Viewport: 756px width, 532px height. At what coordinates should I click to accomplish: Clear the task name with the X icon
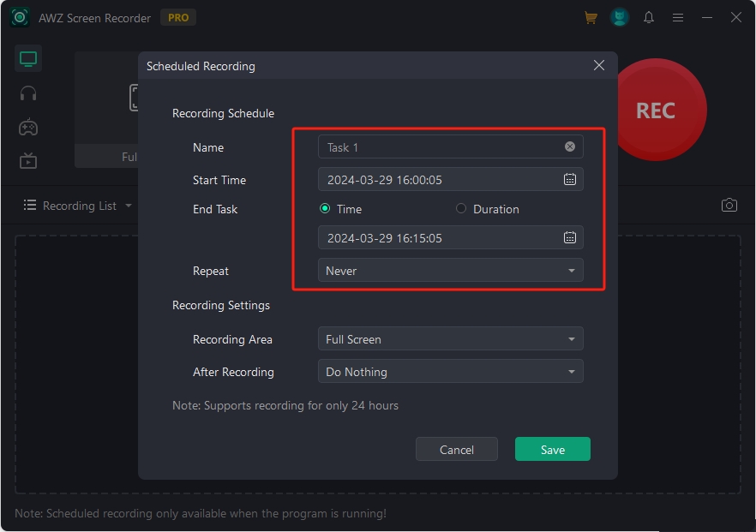pos(570,146)
